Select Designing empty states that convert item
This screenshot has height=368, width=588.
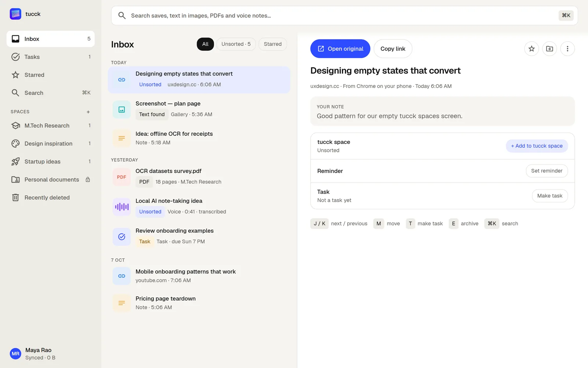pos(199,80)
